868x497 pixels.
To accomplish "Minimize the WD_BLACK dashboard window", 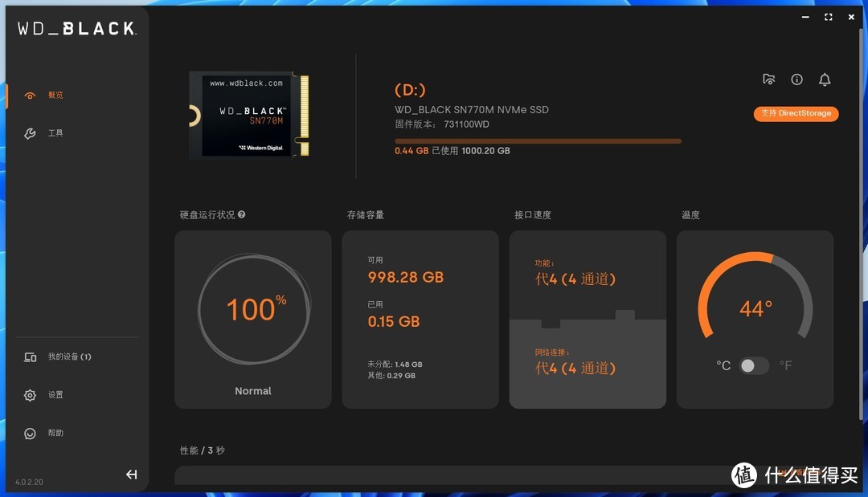I will [x=805, y=17].
